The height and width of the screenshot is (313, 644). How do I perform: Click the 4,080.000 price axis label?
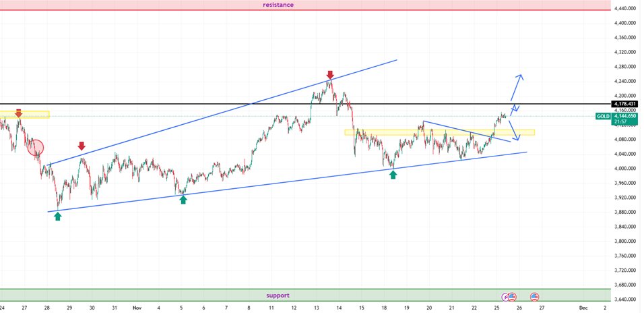(626, 140)
